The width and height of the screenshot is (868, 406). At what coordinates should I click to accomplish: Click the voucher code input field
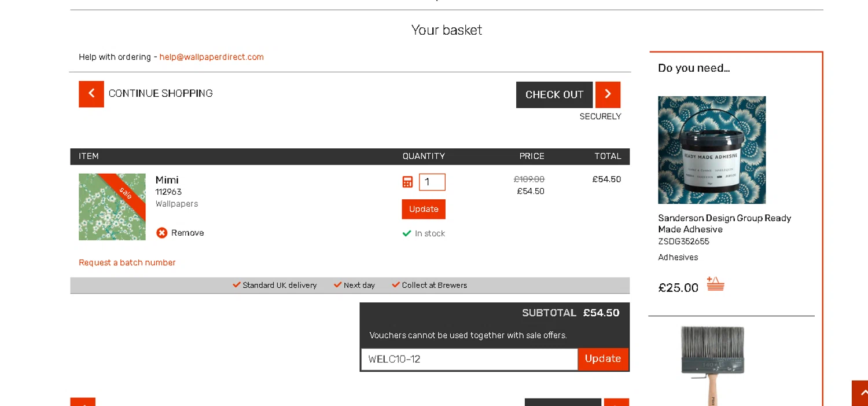(469, 359)
